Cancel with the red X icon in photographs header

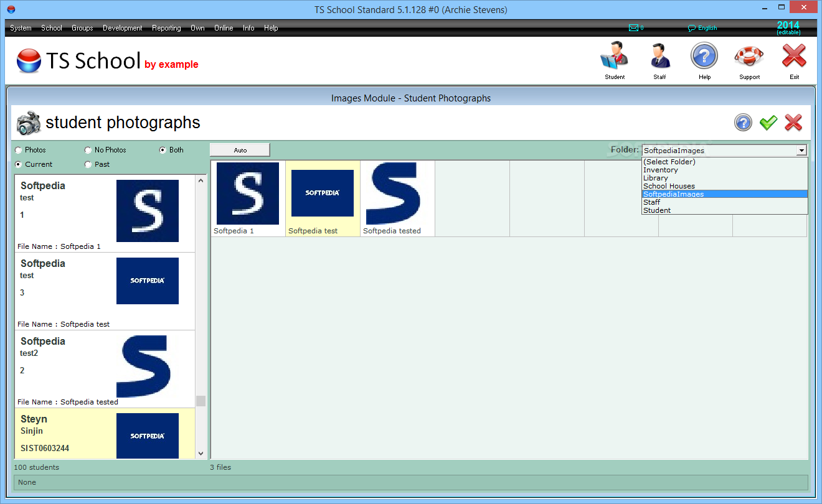click(x=793, y=123)
